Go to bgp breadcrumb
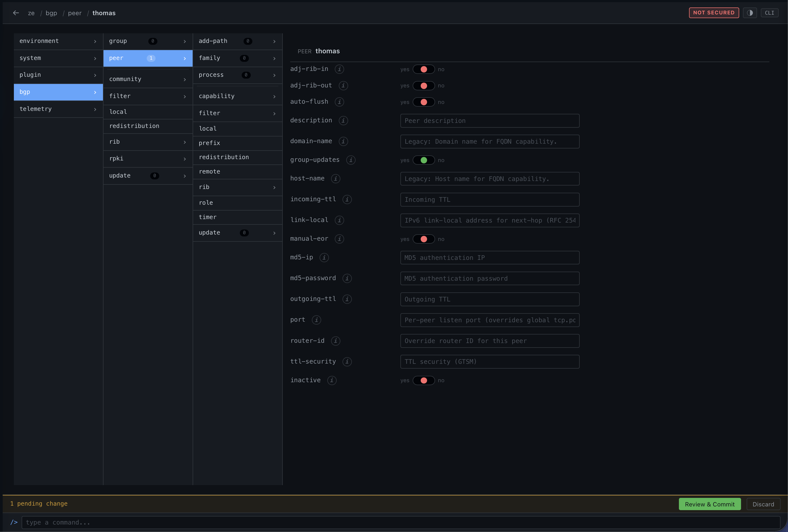 [51, 13]
